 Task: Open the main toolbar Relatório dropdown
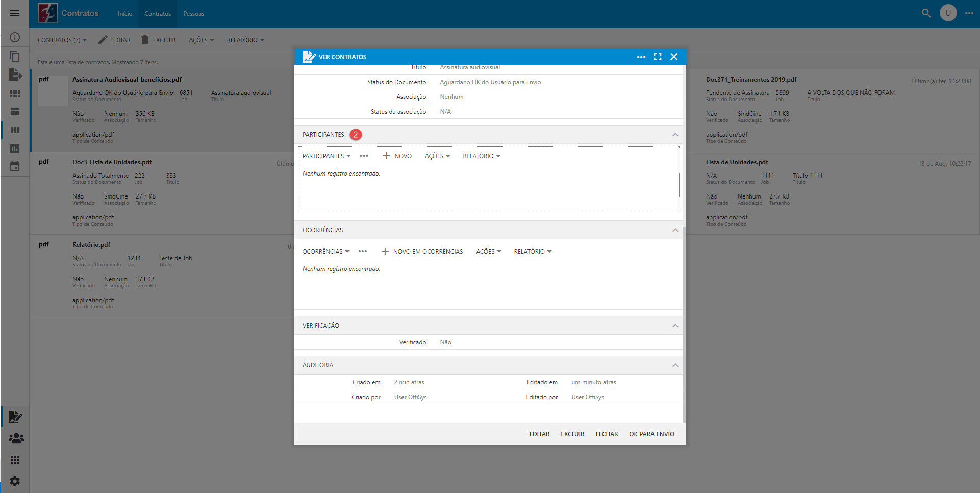(x=245, y=40)
